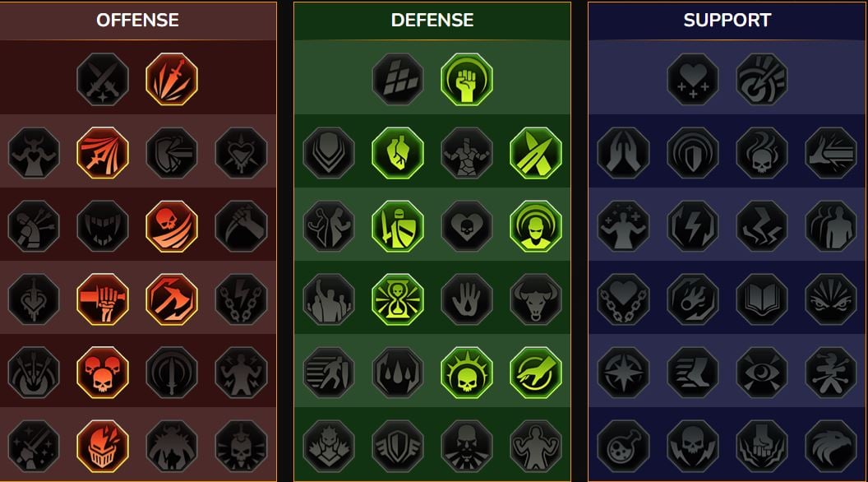Choose the flaming helmet mastery in Offense

103,446
